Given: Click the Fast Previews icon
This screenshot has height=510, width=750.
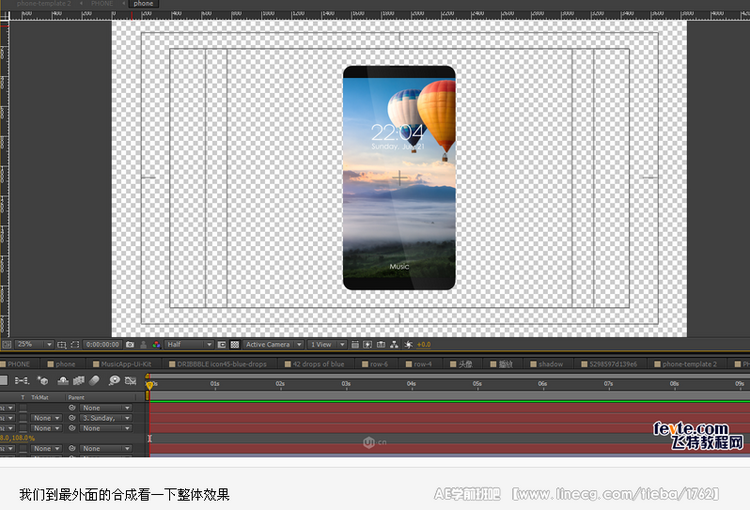Looking at the screenshot, I should 368,344.
